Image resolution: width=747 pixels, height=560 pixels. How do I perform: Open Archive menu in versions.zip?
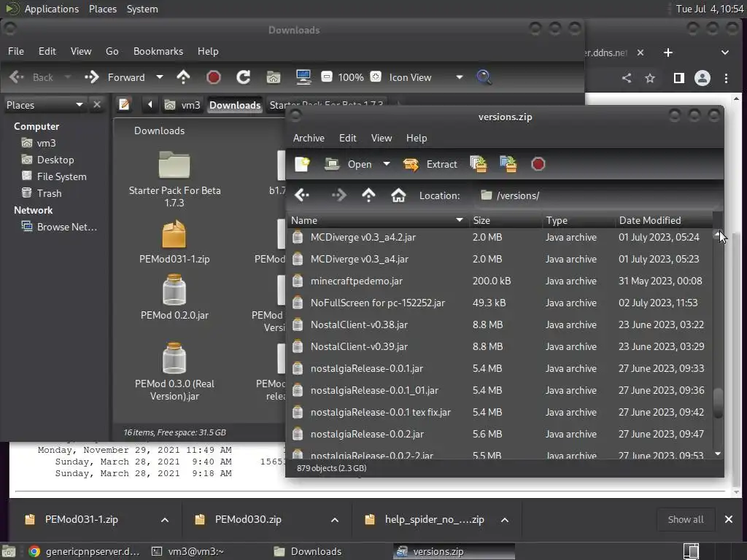309,138
